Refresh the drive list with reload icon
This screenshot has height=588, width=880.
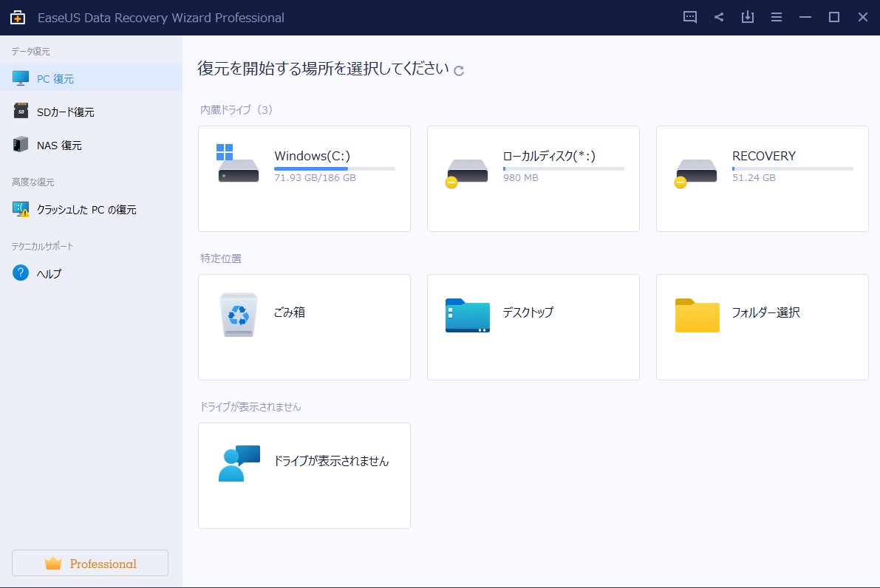click(459, 71)
